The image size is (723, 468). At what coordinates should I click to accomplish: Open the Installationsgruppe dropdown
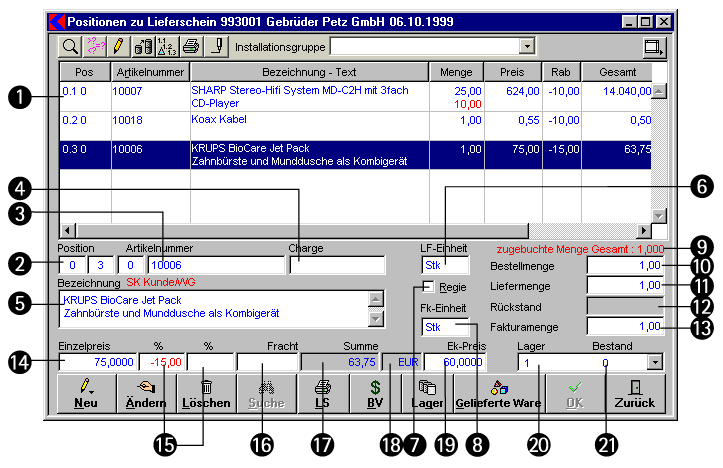pos(526,47)
